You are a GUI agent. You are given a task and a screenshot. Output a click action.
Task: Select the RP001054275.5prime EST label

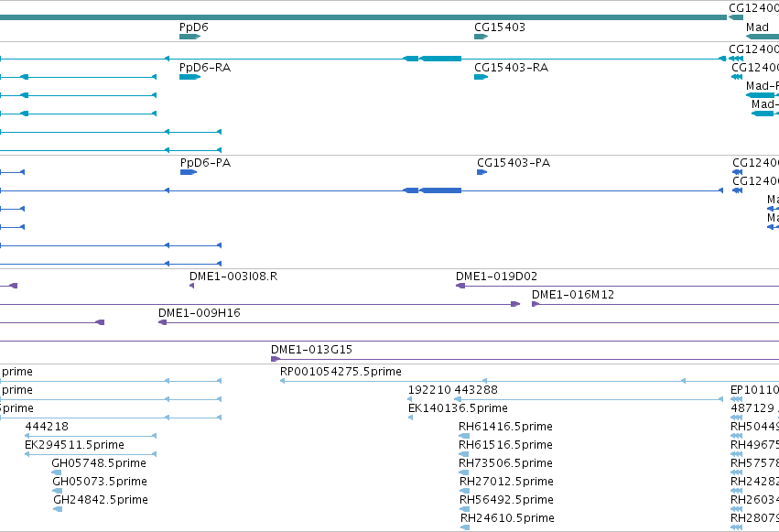(341, 372)
